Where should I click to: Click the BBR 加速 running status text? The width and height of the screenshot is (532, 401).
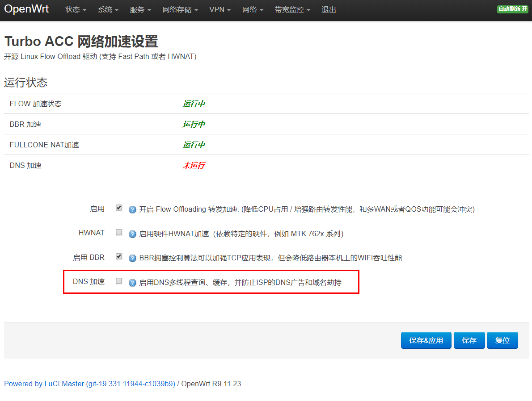194,125
